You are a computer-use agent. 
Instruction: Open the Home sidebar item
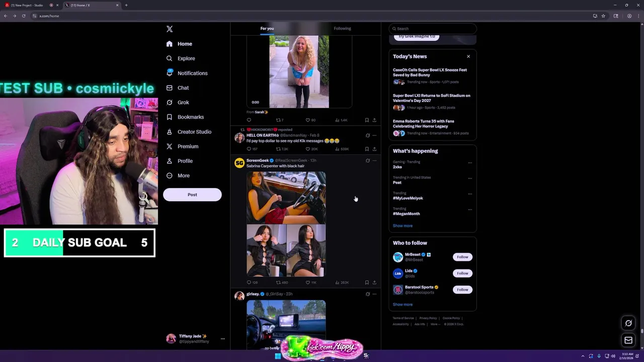tap(179, 44)
